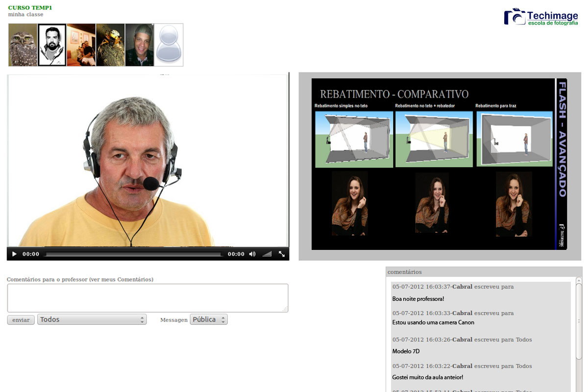Send the comment with the enviar button
The image size is (588, 392).
[x=21, y=320]
